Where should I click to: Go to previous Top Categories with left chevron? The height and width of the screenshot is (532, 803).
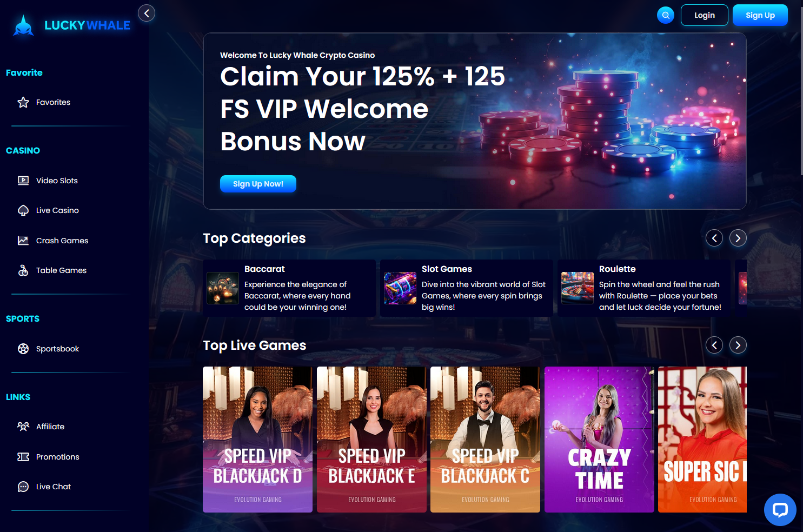[714, 238]
